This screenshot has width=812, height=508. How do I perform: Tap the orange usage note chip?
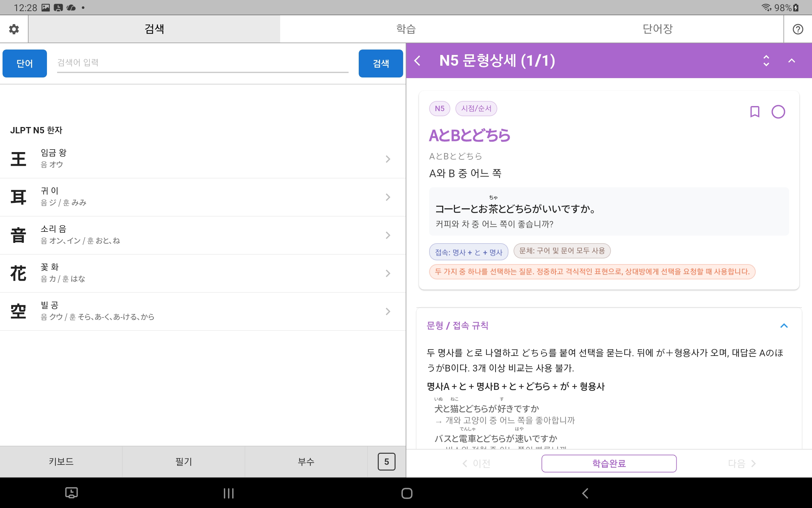592,271
